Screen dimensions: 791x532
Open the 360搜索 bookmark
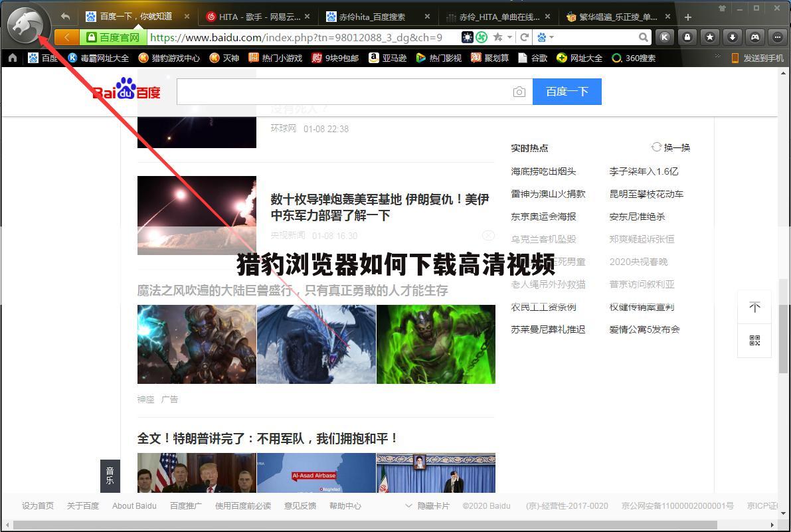[x=634, y=58]
